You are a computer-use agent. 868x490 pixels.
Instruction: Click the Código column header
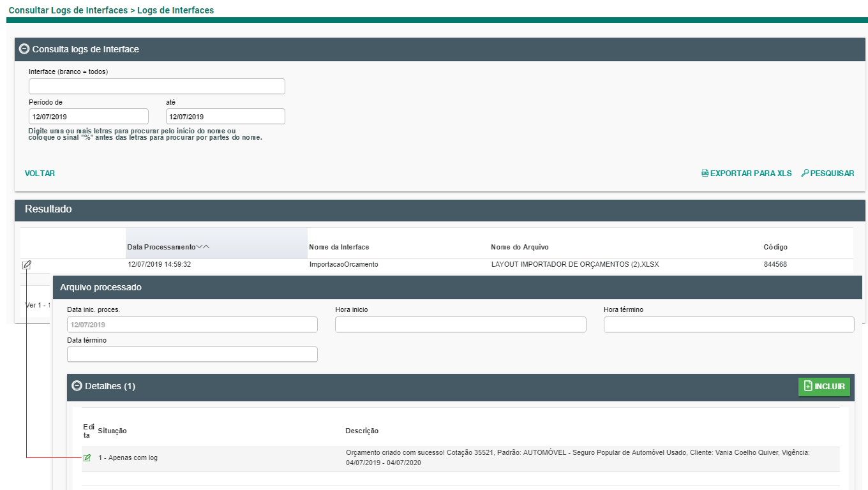[x=775, y=247]
